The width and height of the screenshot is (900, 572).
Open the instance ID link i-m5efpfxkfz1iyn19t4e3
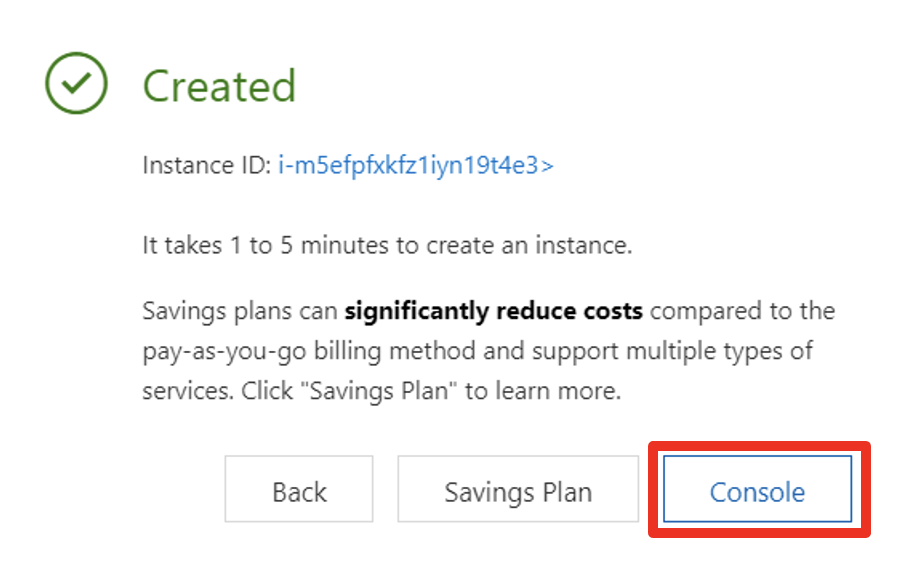coord(408,165)
